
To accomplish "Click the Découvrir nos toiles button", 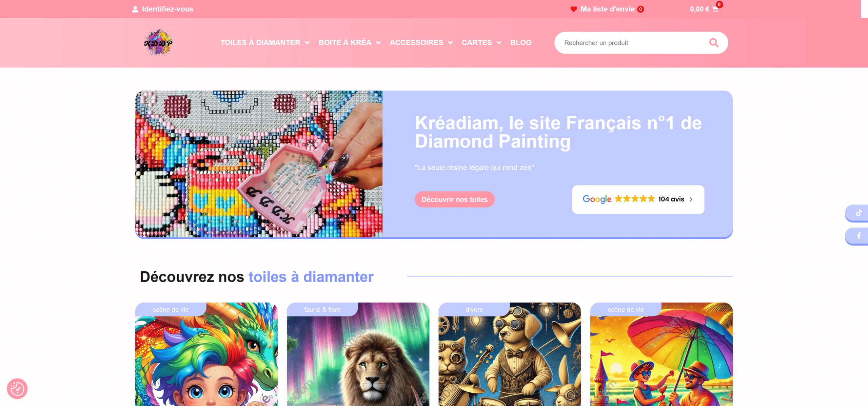I will click(454, 199).
